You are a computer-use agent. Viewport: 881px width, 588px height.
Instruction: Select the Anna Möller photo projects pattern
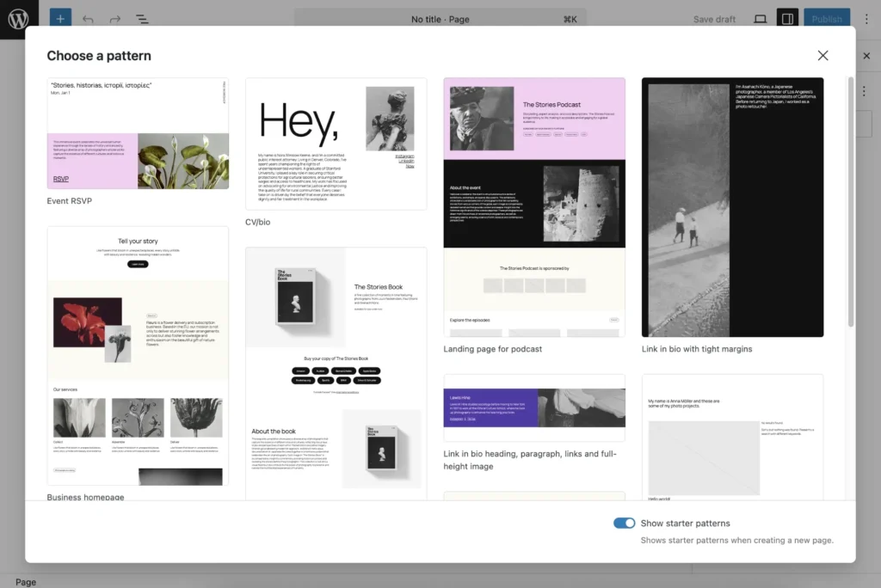733,437
